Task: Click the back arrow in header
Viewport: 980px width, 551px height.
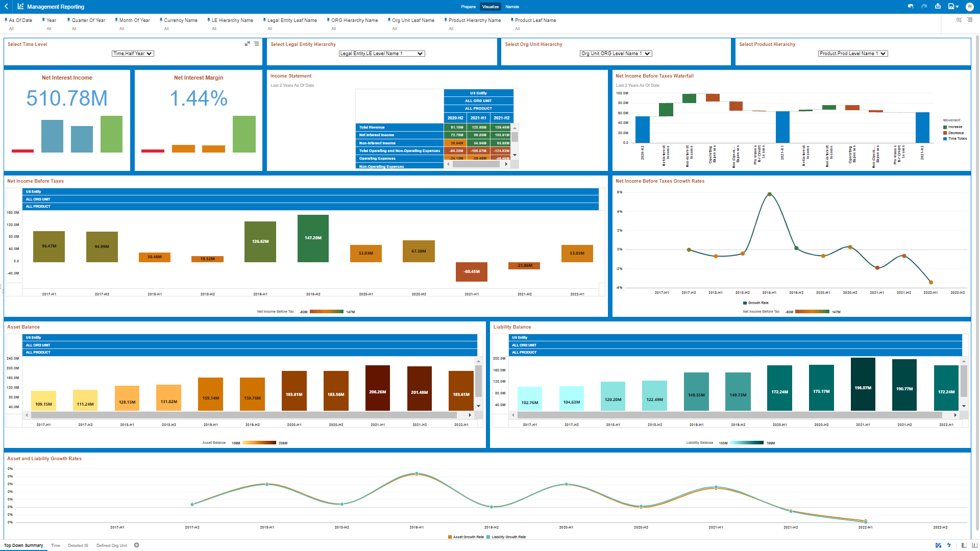Action: tap(6, 7)
